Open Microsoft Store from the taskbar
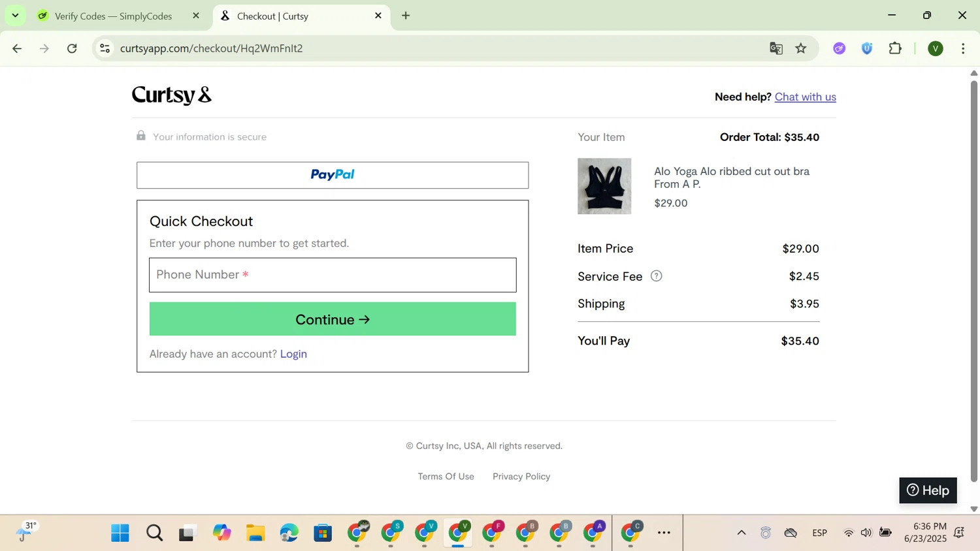The image size is (980, 551). pyautogui.click(x=323, y=533)
